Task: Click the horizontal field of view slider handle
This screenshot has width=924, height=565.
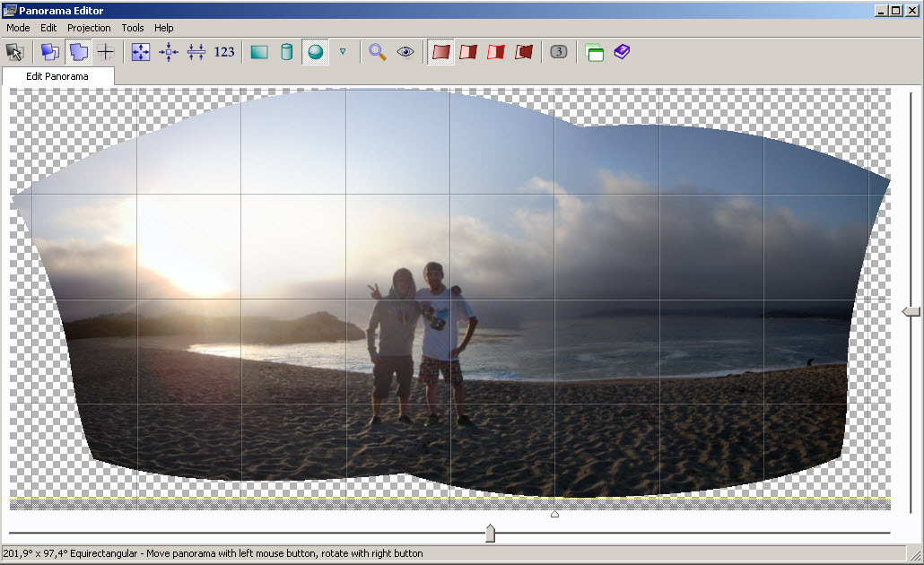Action: click(x=490, y=534)
